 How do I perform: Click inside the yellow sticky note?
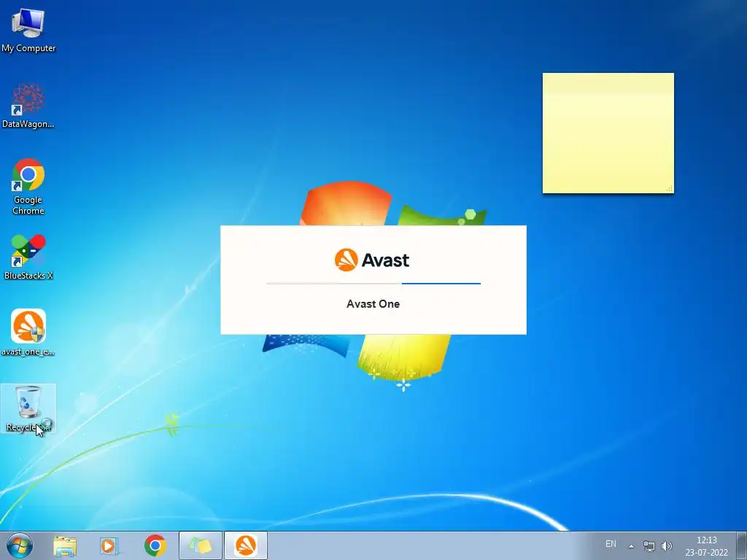pos(608,133)
